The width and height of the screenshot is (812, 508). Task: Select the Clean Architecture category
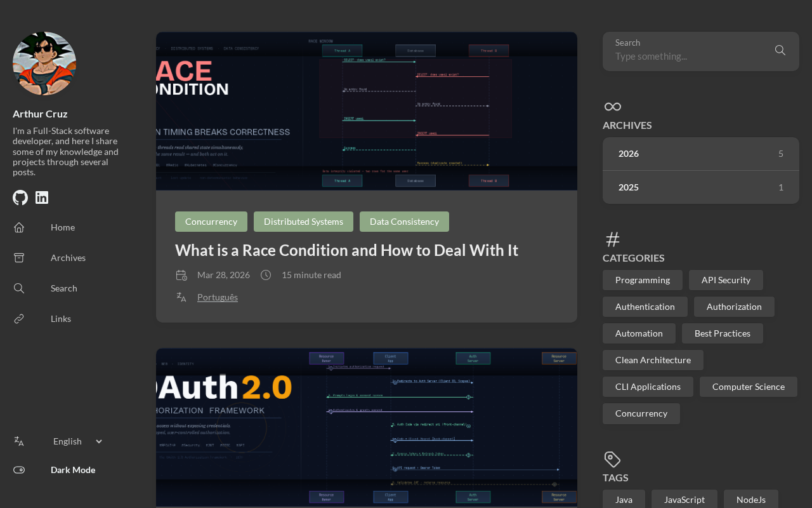[653, 360]
